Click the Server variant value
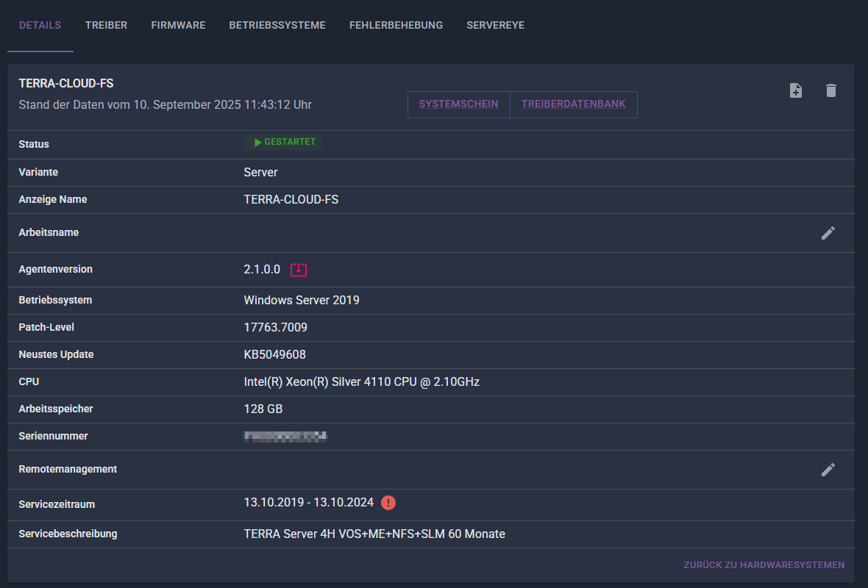 (x=260, y=173)
